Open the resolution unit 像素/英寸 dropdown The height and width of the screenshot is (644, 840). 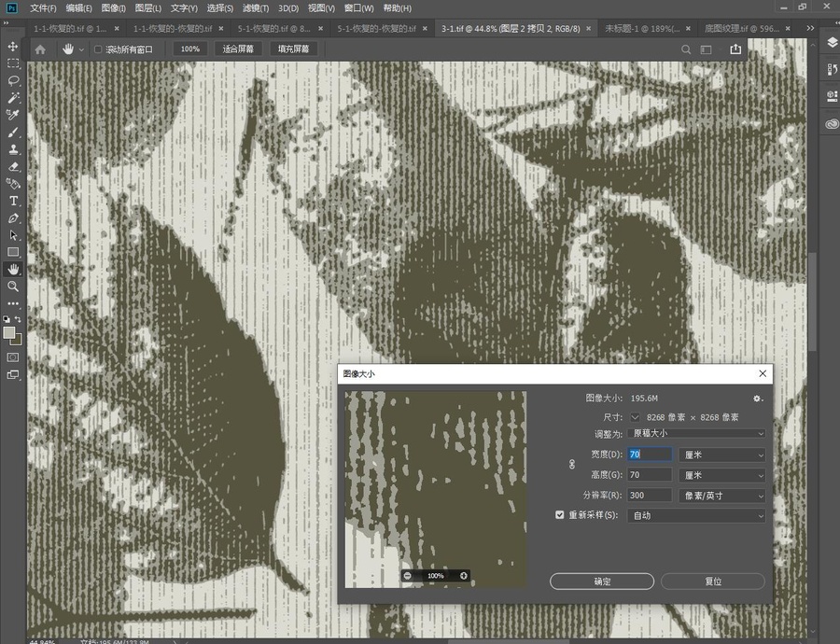pos(721,496)
